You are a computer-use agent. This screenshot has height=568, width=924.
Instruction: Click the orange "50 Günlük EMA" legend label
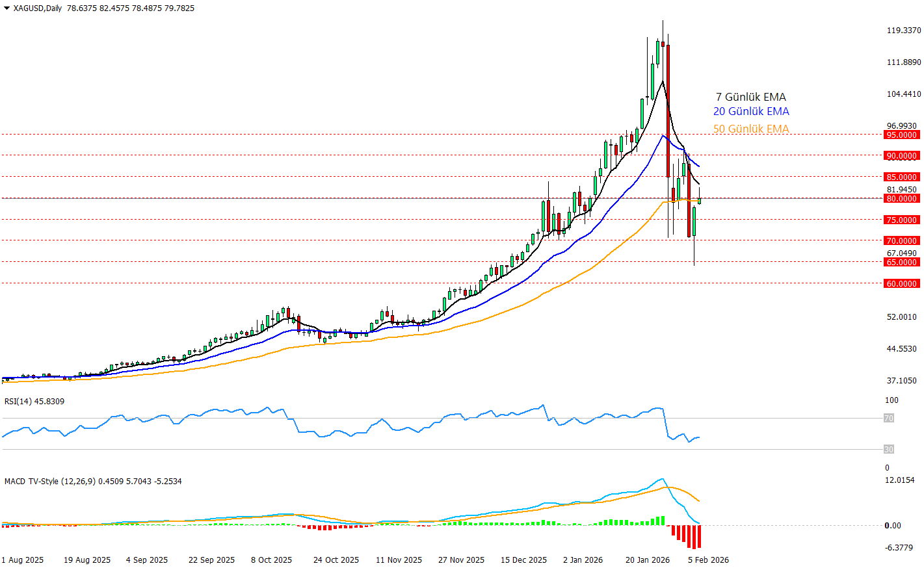(751, 129)
